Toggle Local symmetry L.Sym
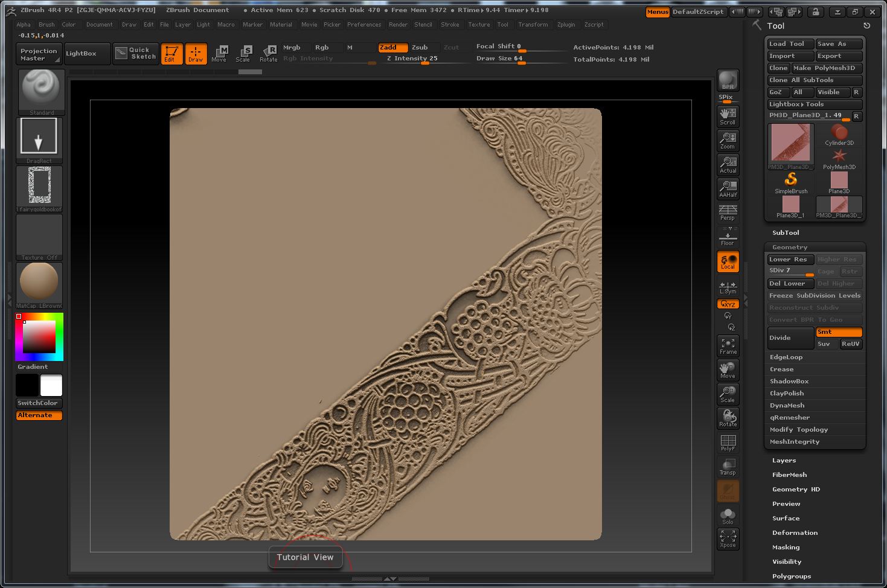 pyautogui.click(x=728, y=287)
